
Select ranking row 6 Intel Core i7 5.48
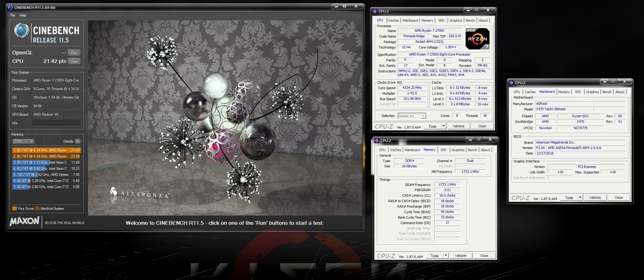point(46,181)
